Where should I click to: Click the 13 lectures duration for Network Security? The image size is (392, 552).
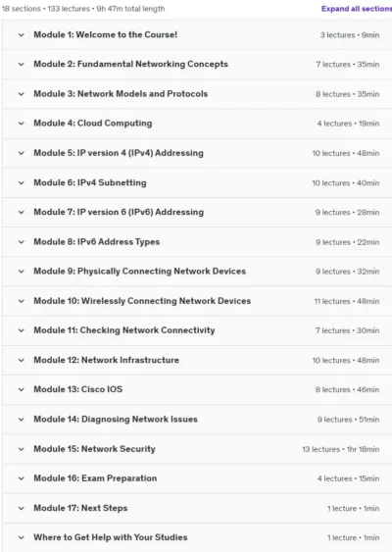tap(341, 449)
